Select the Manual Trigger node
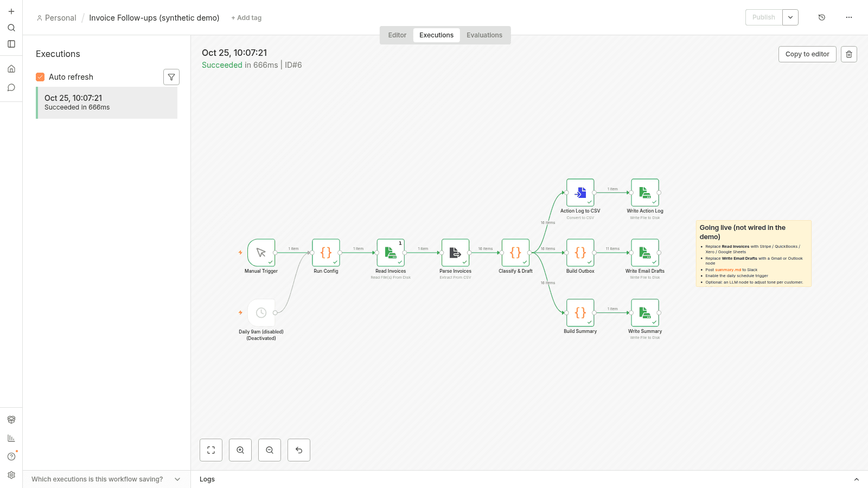 coord(261,253)
